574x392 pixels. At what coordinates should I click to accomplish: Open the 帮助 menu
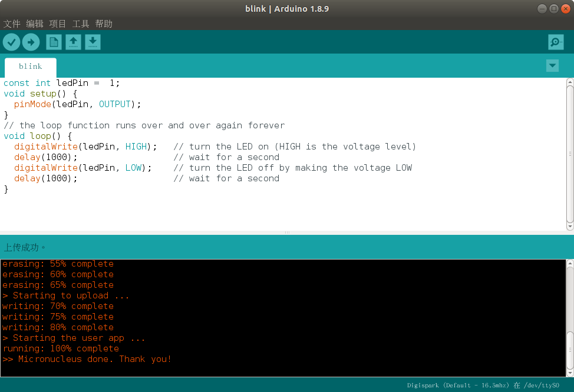[104, 24]
